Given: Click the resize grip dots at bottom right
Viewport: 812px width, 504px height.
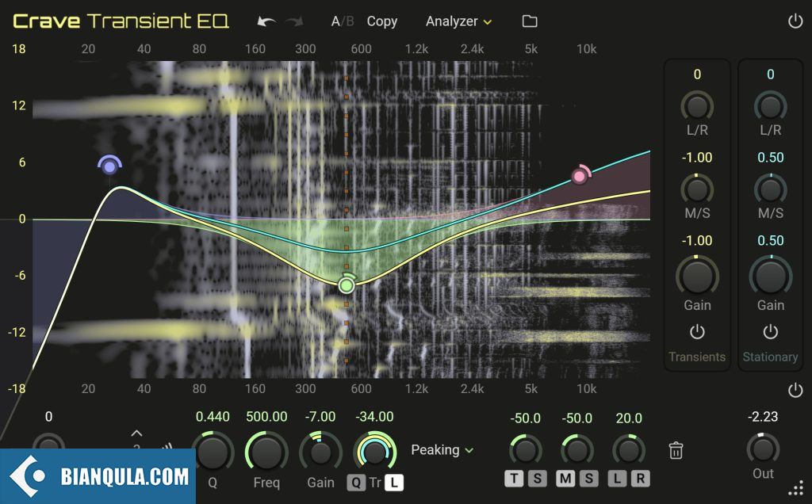Looking at the screenshot, I should 795,488.
